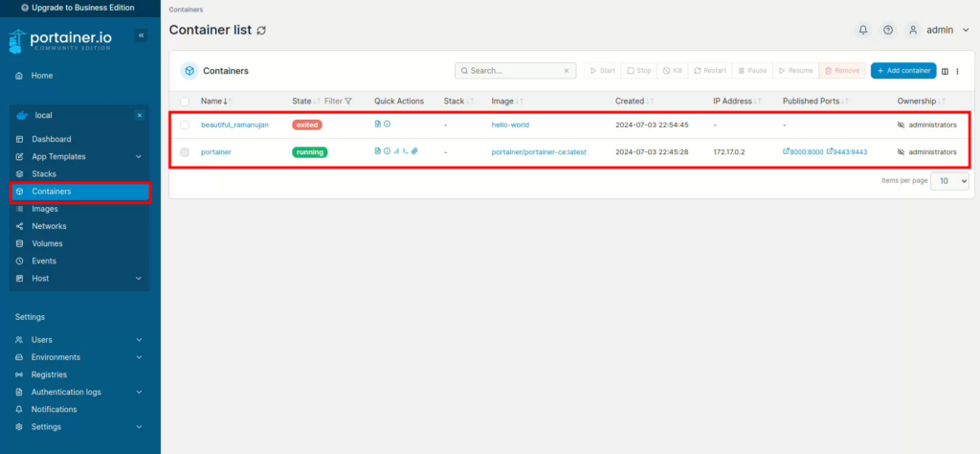Tick the portainer container row checkbox

click(185, 151)
